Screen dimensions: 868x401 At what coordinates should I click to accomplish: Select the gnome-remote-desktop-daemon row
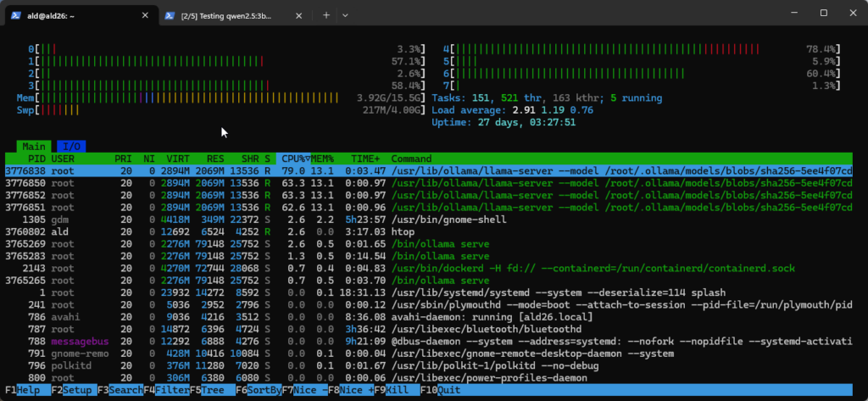tap(429, 354)
